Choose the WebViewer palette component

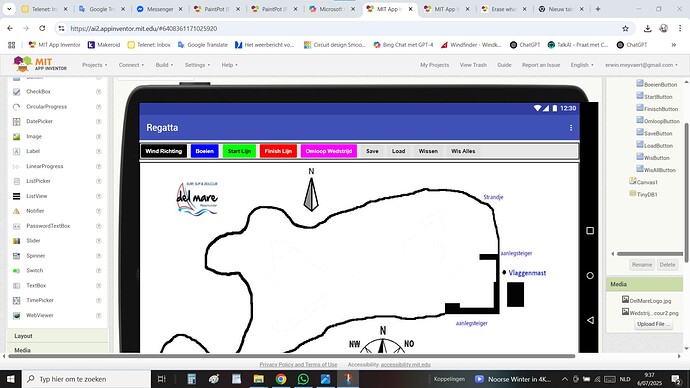(40, 315)
